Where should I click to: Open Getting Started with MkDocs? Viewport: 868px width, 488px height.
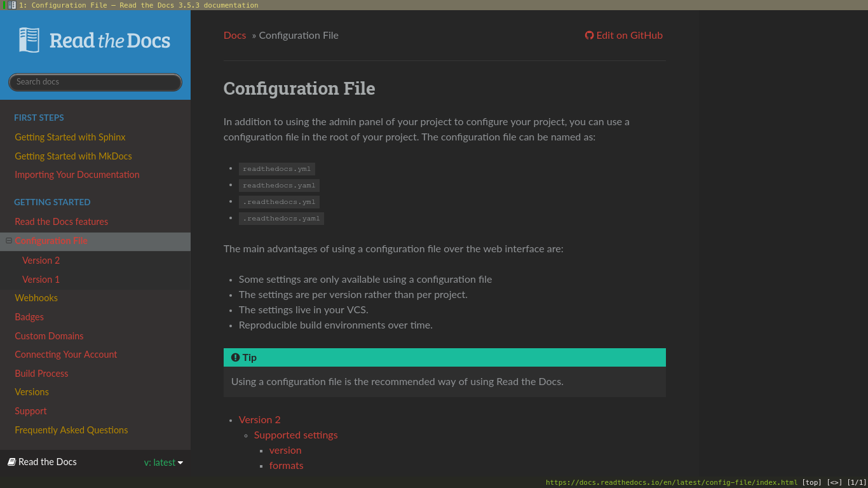[73, 156]
